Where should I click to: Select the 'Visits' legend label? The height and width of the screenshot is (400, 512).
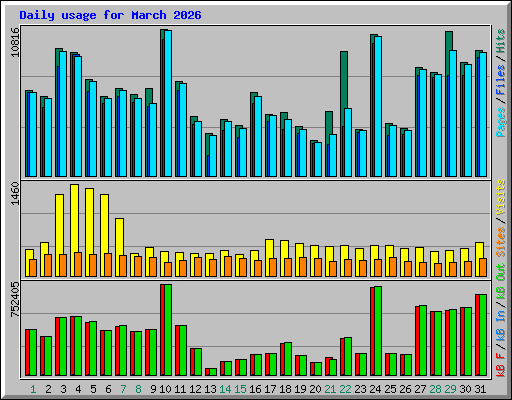(501, 197)
